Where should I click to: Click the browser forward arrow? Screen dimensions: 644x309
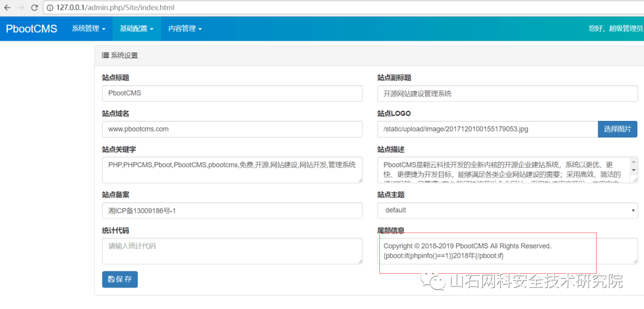(21, 7)
